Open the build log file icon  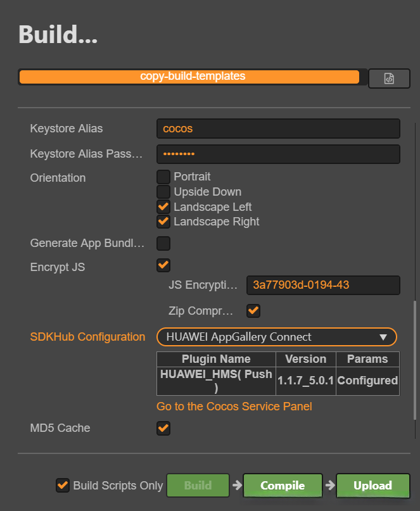point(389,78)
